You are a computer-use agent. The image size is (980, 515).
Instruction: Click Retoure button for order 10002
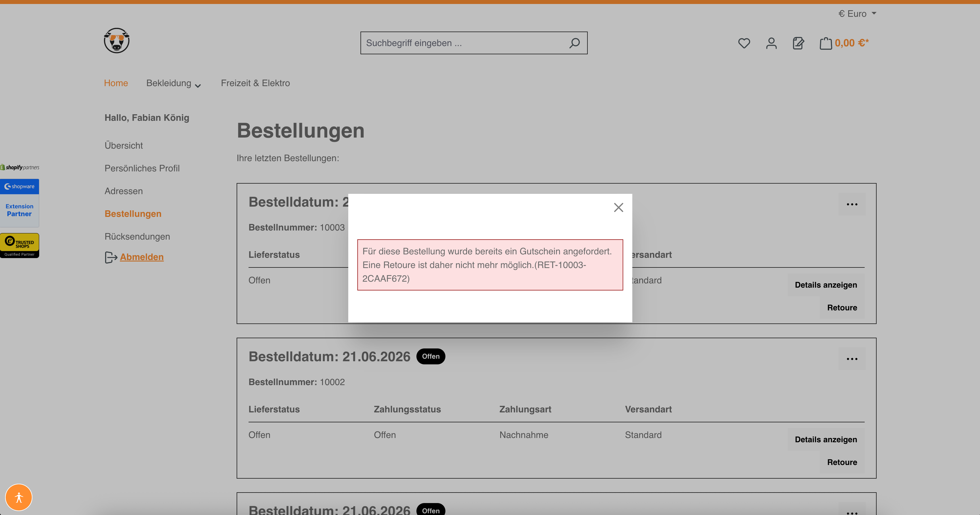842,462
